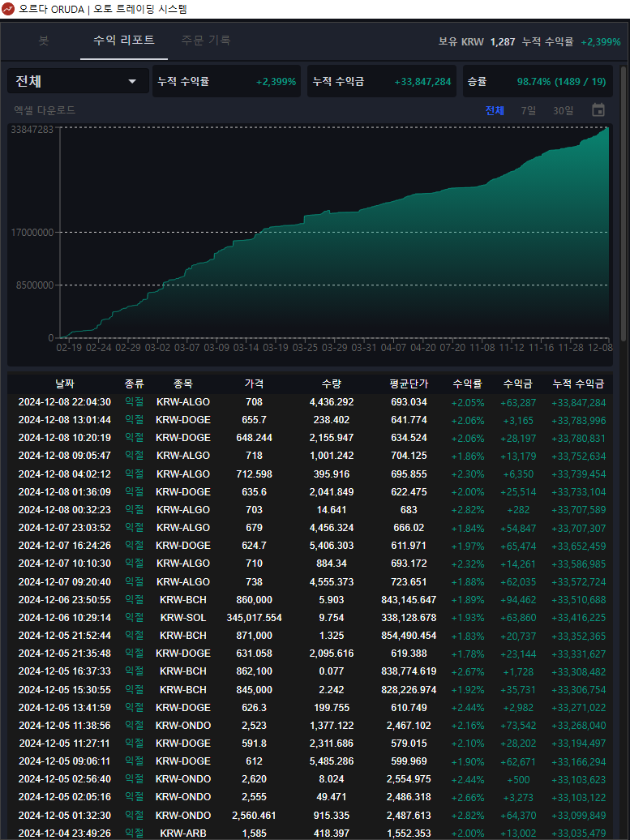Select row dated 2024-12-08 13:01:44

pyautogui.click(x=311, y=420)
